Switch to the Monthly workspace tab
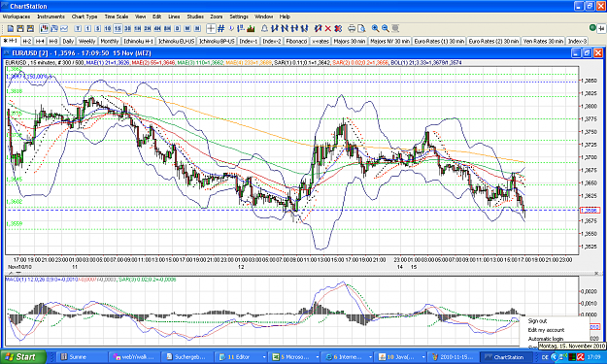This screenshot has height=364, width=607. click(110, 41)
